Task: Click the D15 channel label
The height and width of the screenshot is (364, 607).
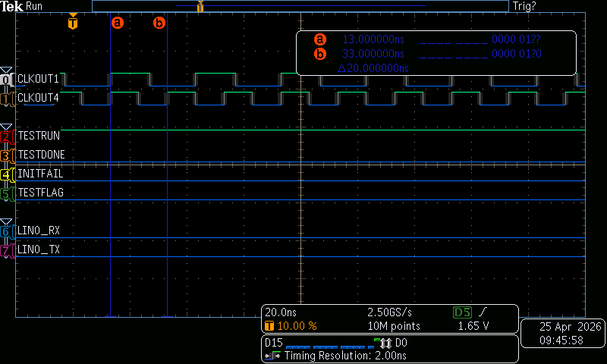Action: click(274, 343)
